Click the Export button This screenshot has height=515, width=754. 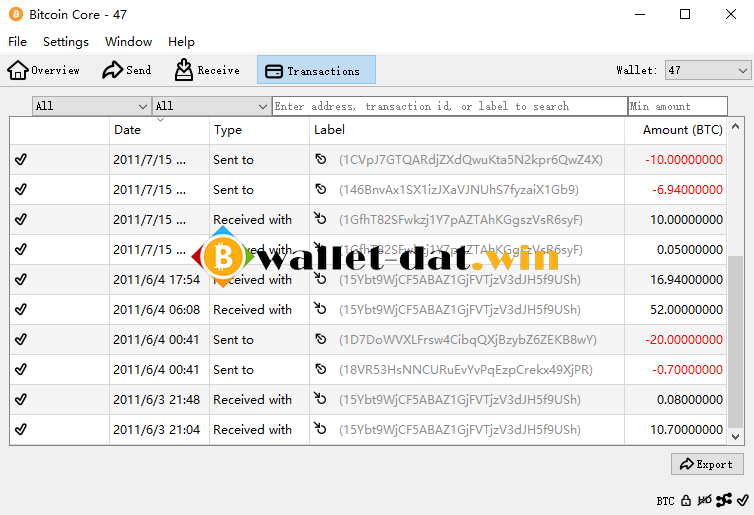coord(707,464)
